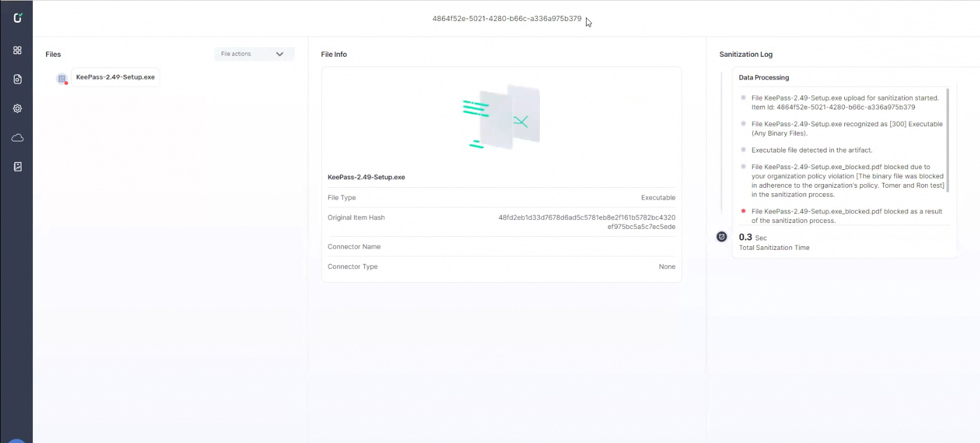Click the Connector Type None value
980x443 pixels.
coord(667,267)
